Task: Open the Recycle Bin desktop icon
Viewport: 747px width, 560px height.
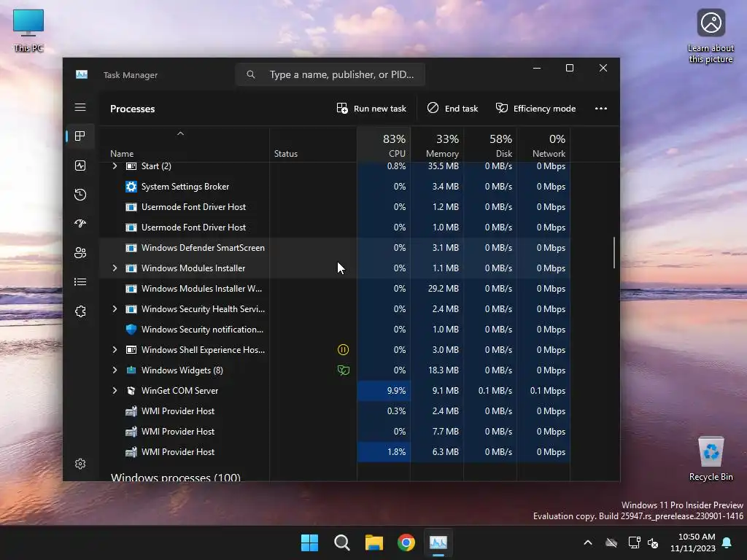Action: click(711, 459)
